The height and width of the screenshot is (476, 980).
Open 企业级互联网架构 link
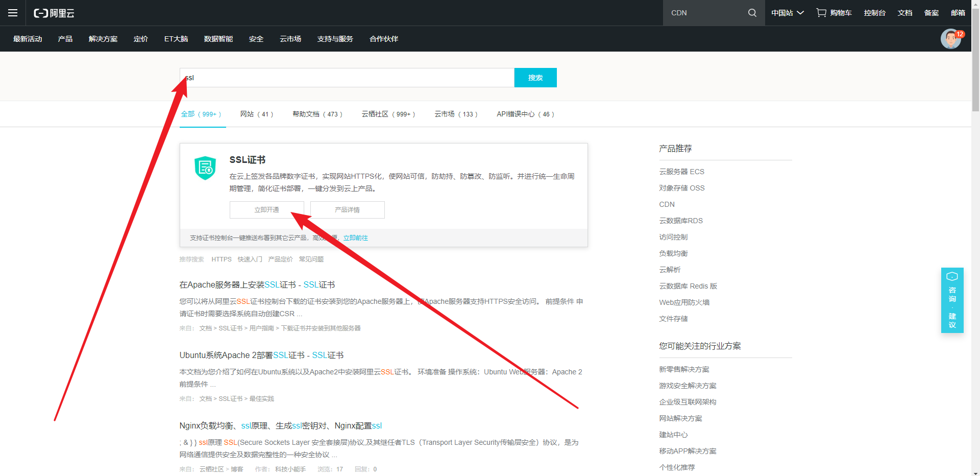click(x=688, y=402)
